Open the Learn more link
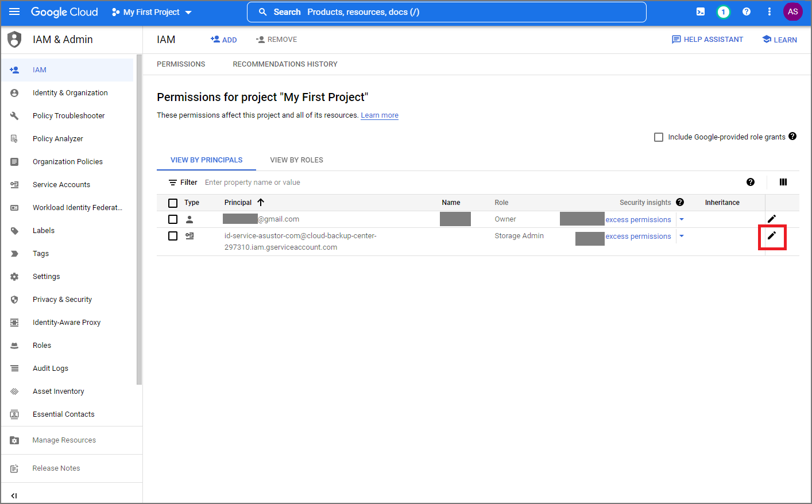The image size is (812, 504). [380, 115]
